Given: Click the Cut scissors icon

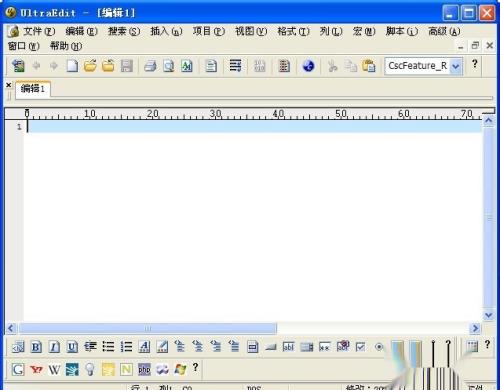Looking at the screenshot, I should point(332,66).
